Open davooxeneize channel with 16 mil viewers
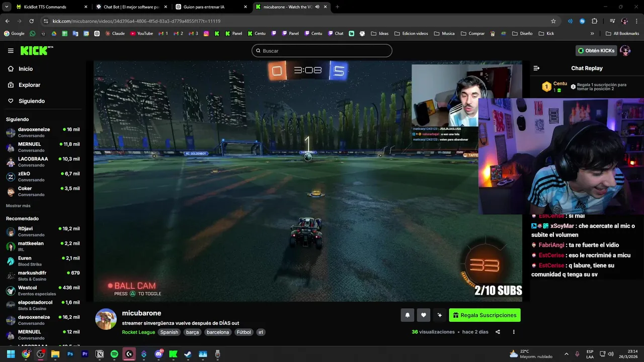This screenshot has width=644, height=362. coord(43,133)
